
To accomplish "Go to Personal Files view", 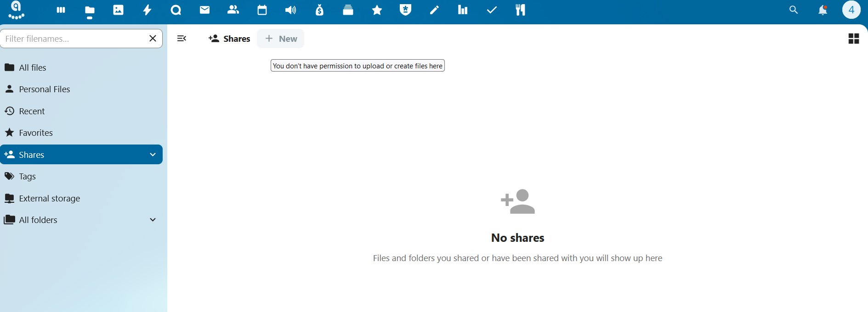I will point(45,89).
